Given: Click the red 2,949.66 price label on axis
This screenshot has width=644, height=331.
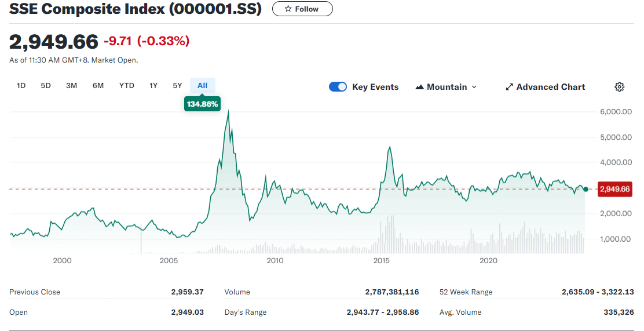Looking at the screenshot, I should pyautogui.click(x=614, y=189).
